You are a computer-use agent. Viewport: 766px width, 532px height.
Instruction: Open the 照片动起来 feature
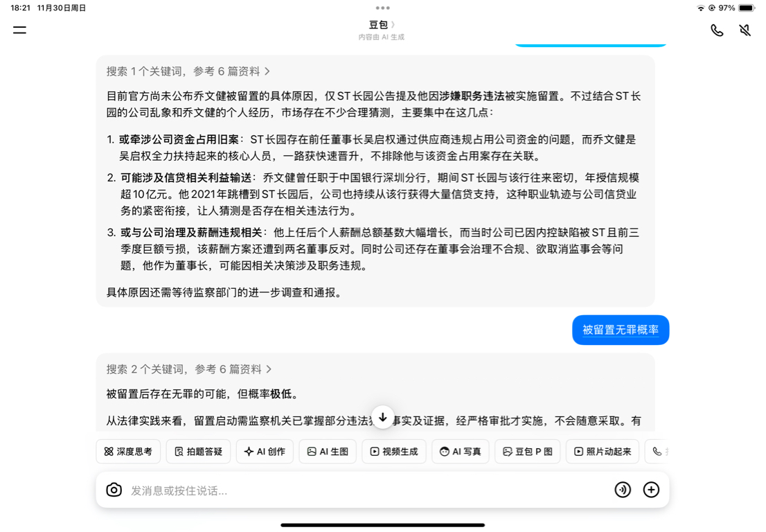pyautogui.click(x=603, y=452)
